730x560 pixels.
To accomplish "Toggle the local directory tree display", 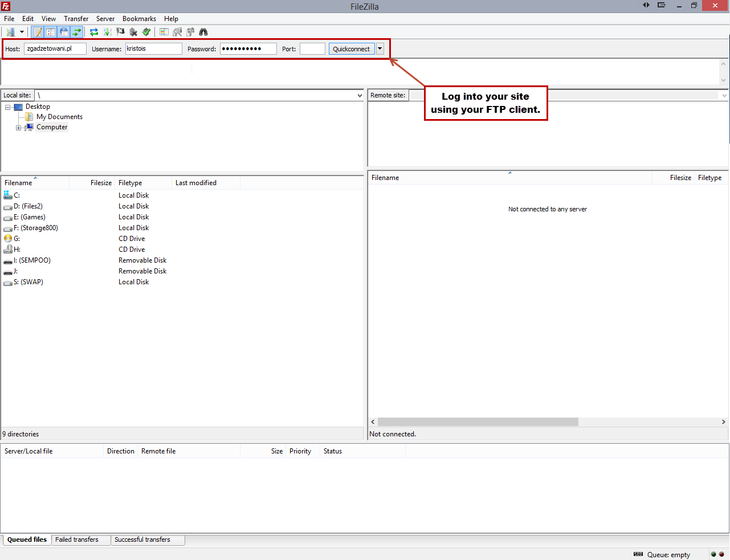I will click(x=51, y=32).
